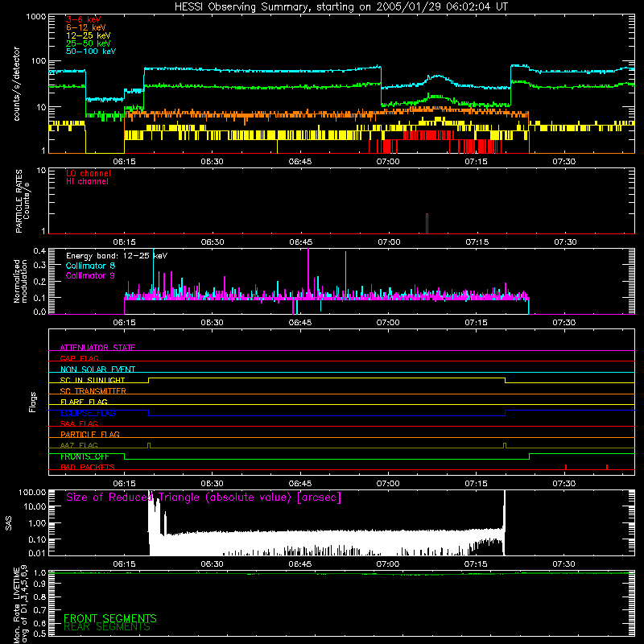Click the counts/s/detector axis label
This screenshot has width=644, height=644.
point(16,84)
